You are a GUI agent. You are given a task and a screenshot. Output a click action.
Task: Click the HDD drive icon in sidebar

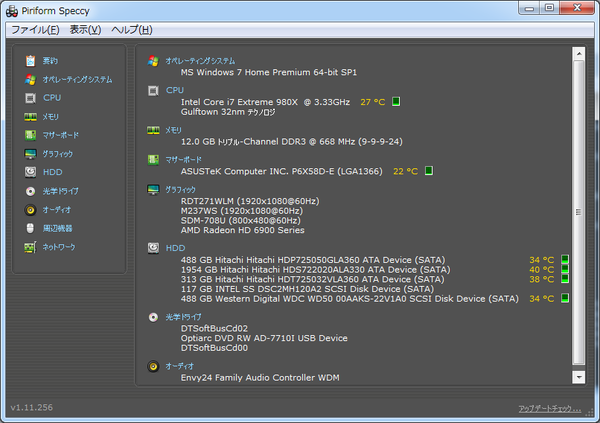[x=30, y=172]
